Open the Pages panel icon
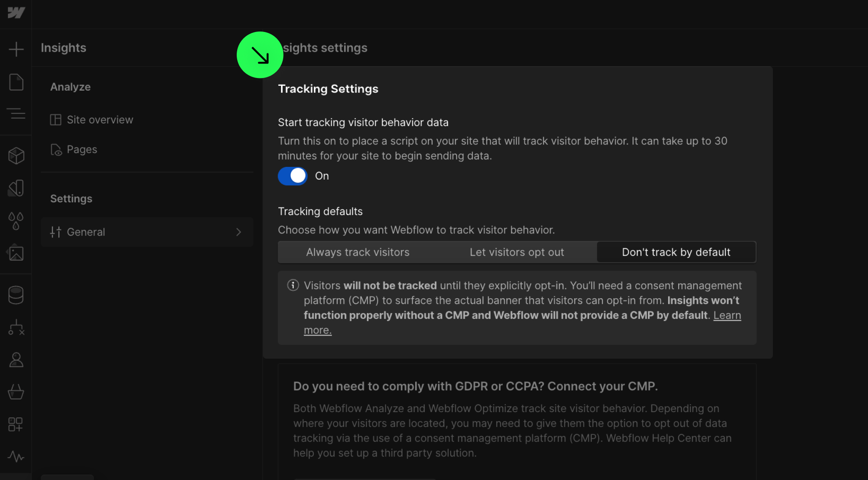The width and height of the screenshot is (868, 480). coord(16,82)
